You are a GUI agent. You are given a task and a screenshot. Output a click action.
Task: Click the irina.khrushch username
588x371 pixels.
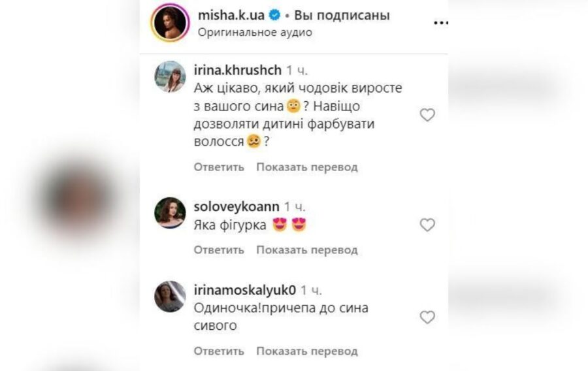238,70
